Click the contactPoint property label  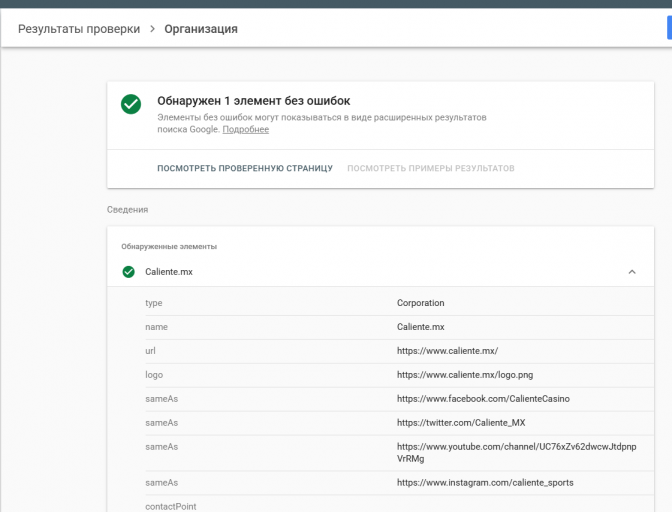[x=171, y=506]
